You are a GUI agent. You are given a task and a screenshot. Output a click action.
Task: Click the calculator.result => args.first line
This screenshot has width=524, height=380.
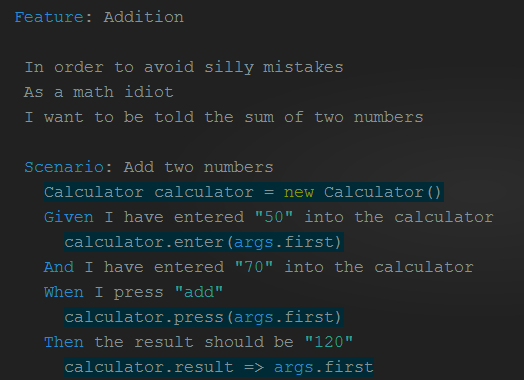pos(219,367)
